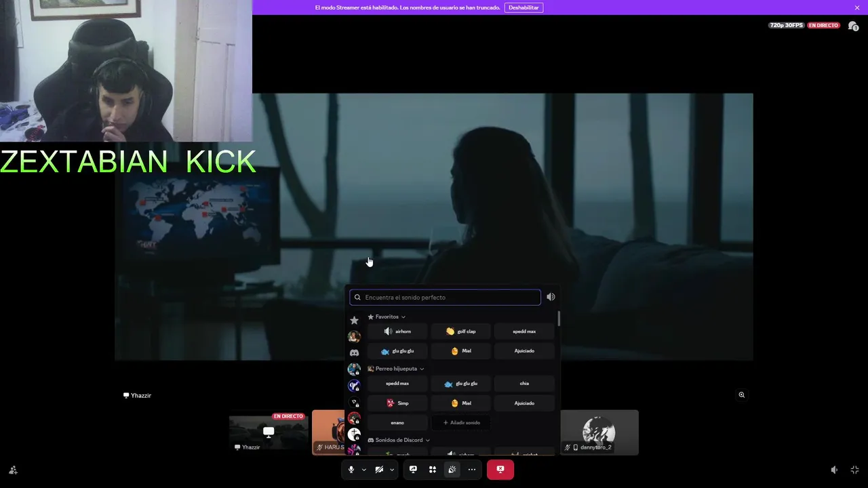Screen dimensions: 868x488
Task: Select the Discord logo category in soundboard sidebar
Action: (x=354, y=353)
